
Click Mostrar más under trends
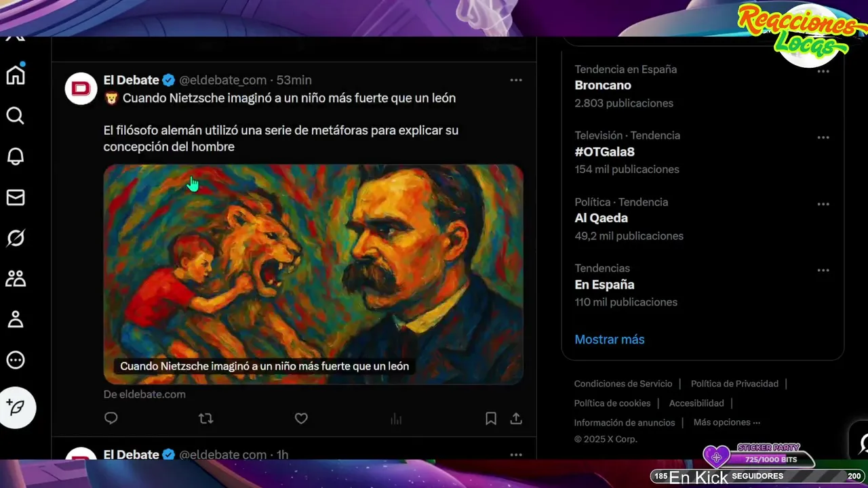[x=609, y=340]
